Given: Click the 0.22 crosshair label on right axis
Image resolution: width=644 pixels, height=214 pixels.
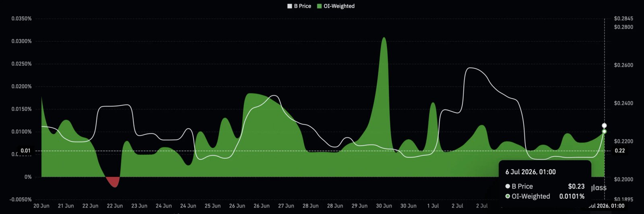Looking at the screenshot, I should point(620,151).
